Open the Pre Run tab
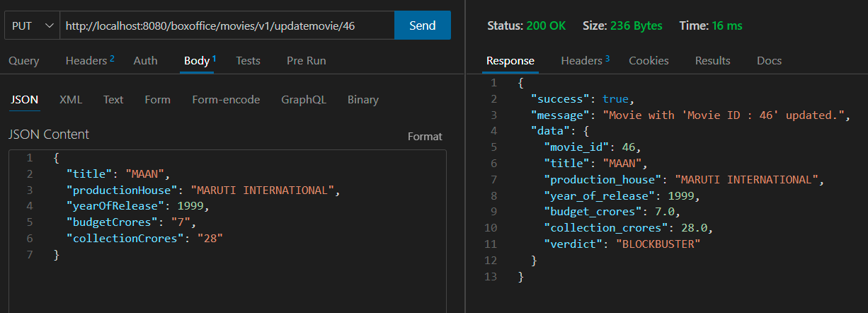Screen dimensions: 868x313 (x=307, y=61)
